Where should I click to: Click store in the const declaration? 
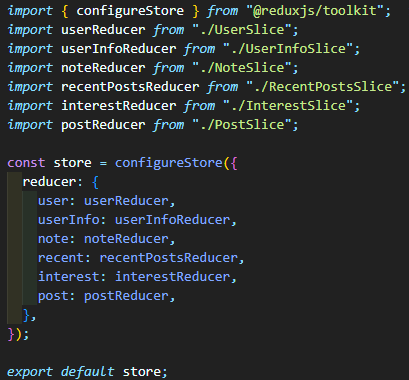[x=72, y=163]
